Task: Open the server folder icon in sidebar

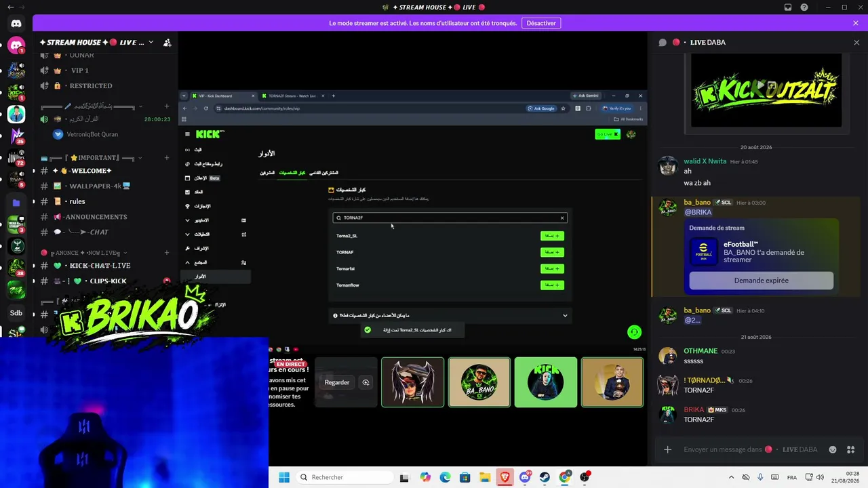Action: (x=16, y=203)
